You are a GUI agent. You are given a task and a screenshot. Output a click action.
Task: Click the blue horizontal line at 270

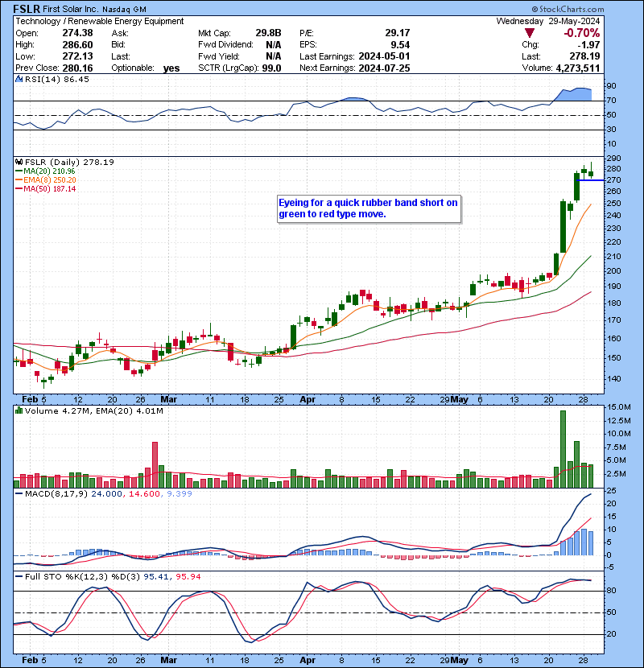click(x=590, y=180)
